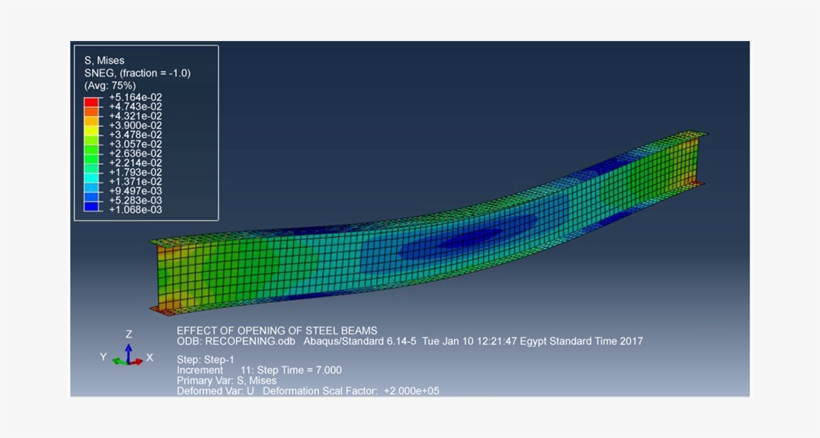The height and width of the screenshot is (438, 820).
Task: Select the maximum legend value +5.164e-02
Action: coord(135,97)
